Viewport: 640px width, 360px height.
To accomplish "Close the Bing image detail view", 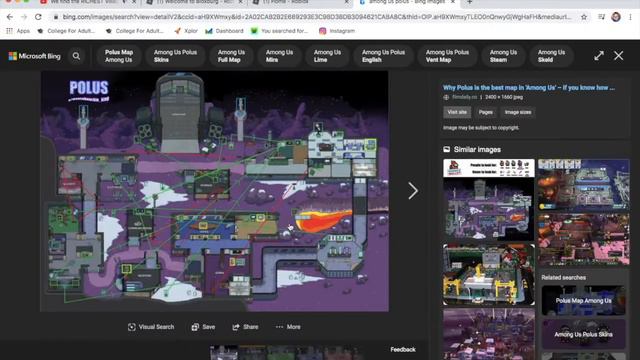I will [x=618, y=56].
